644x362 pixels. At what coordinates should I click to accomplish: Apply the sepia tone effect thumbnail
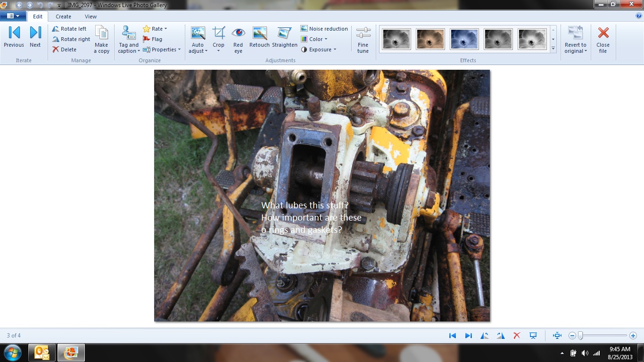[x=430, y=39]
